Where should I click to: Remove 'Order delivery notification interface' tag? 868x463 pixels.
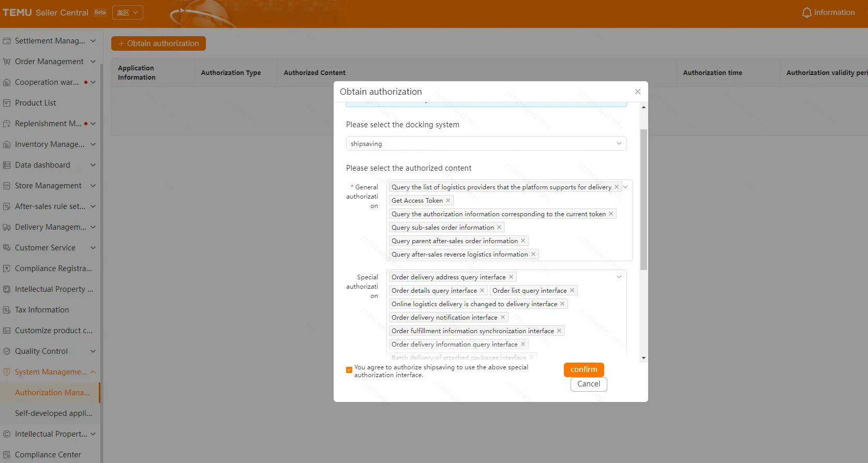pyautogui.click(x=503, y=318)
